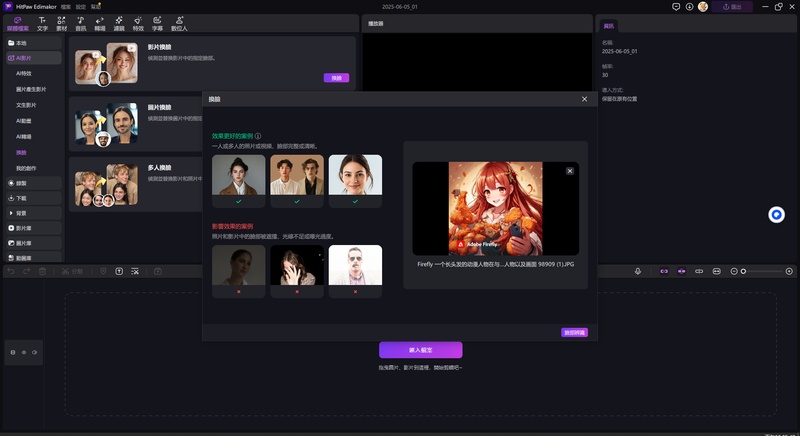Click the floating blue assistant chat icon
This screenshot has height=436, width=800.
(776, 215)
